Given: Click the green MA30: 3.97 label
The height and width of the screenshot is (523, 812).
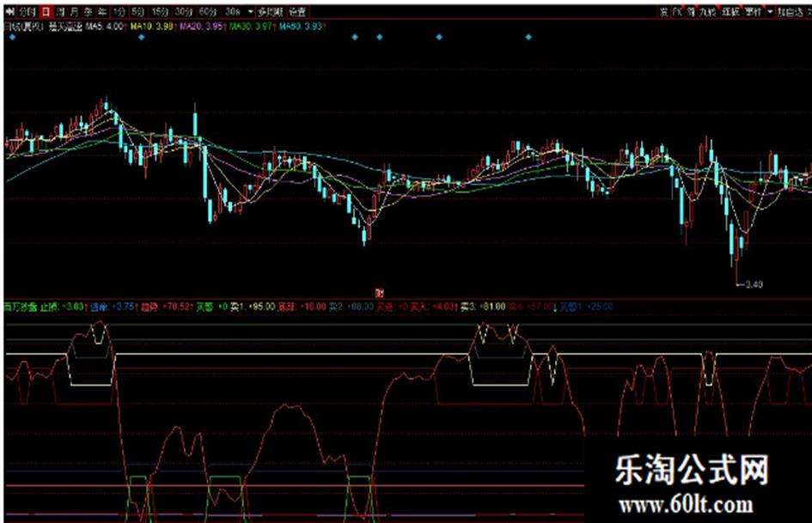Looking at the screenshot, I should [251, 26].
